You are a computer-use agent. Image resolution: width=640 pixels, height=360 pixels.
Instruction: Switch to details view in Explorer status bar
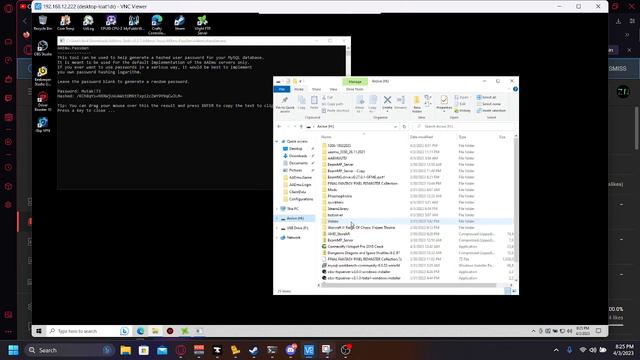pyautogui.click(x=507, y=291)
